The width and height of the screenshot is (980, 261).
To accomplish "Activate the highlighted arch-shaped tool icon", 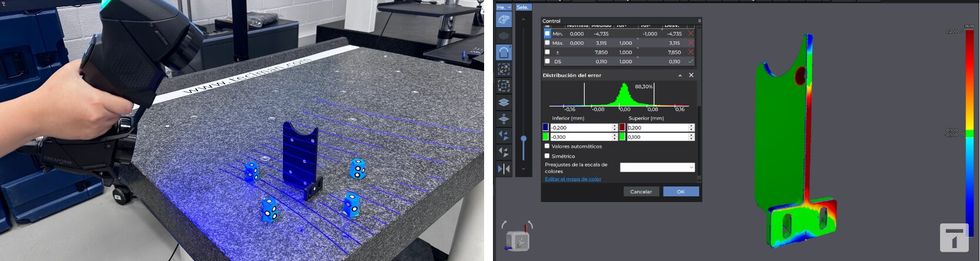I will pyautogui.click(x=504, y=52).
